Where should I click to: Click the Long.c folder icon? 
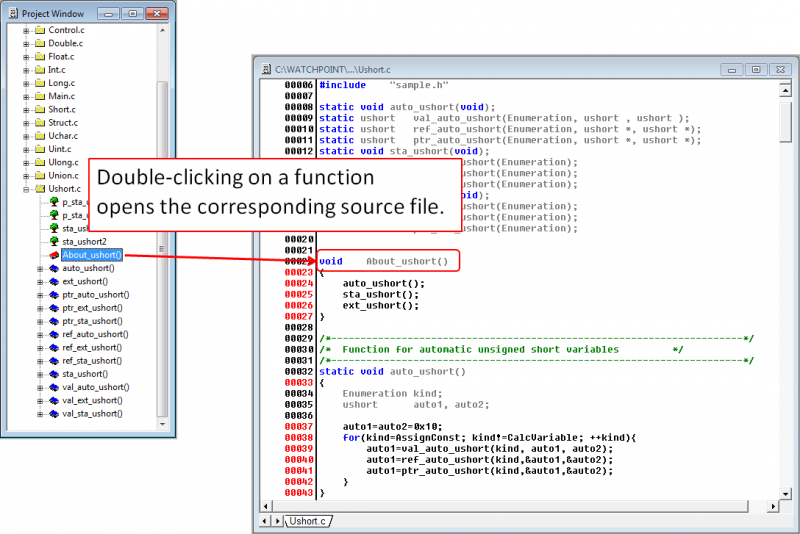[40, 83]
